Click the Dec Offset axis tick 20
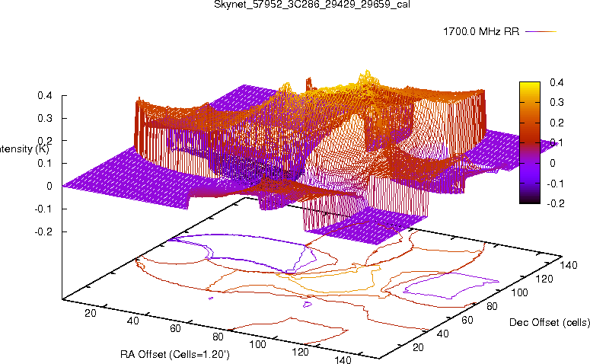The image size is (590, 364). point(418,347)
